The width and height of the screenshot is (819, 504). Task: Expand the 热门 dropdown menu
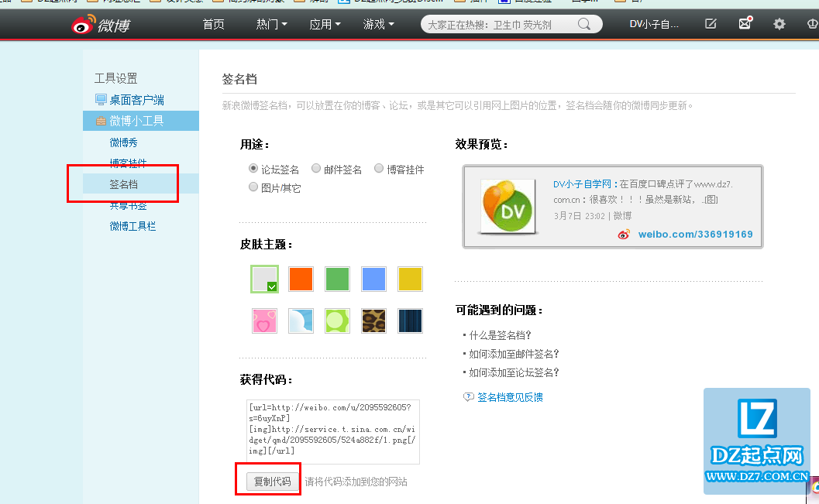click(x=272, y=25)
